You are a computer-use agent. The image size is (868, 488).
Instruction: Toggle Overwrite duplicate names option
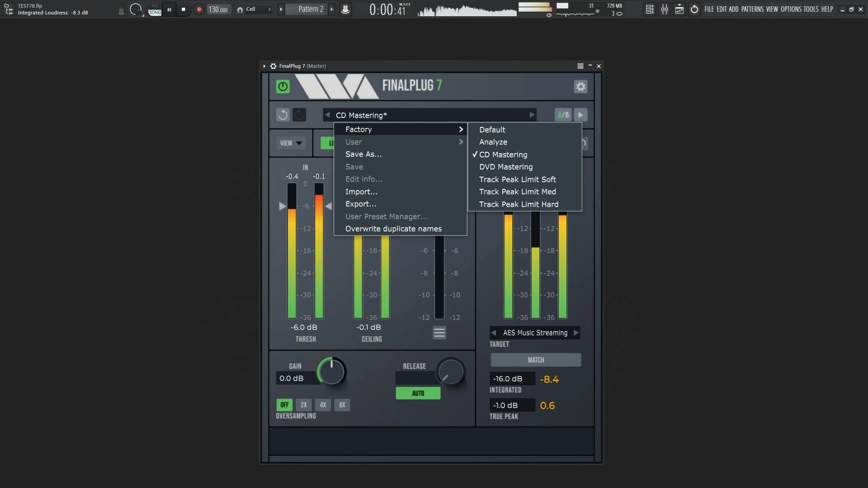tap(401, 229)
